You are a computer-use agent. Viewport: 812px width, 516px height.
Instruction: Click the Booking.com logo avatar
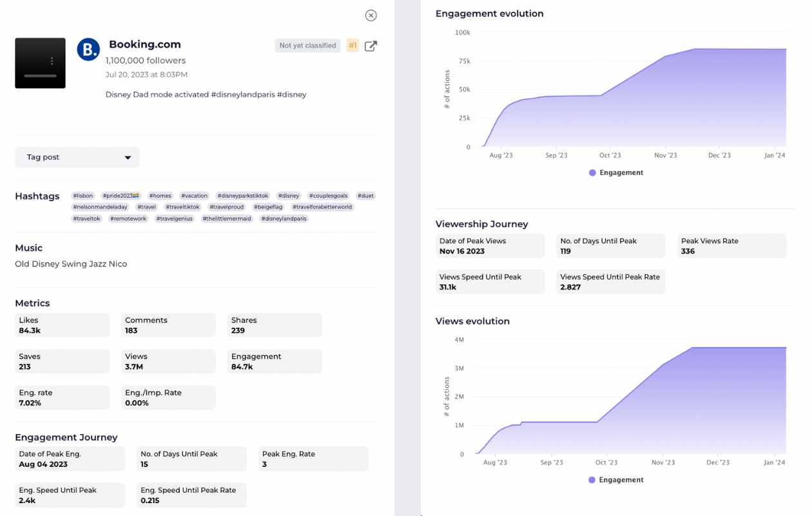pyautogui.click(x=88, y=49)
